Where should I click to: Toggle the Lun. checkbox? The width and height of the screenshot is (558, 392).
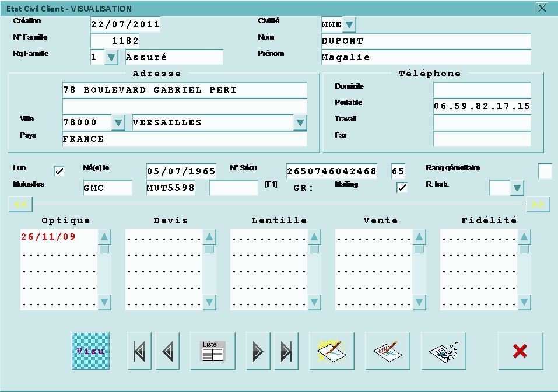[59, 171]
